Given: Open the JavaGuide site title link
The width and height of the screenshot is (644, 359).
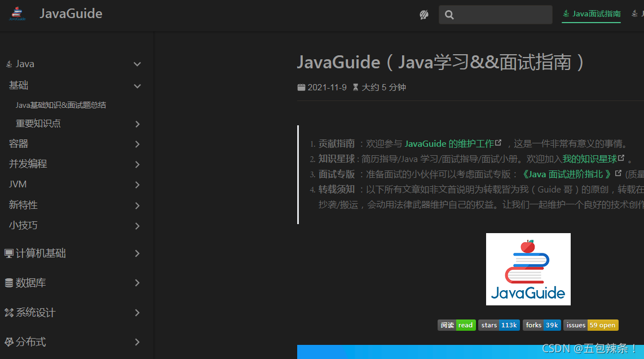Looking at the screenshot, I should tap(70, 14).
